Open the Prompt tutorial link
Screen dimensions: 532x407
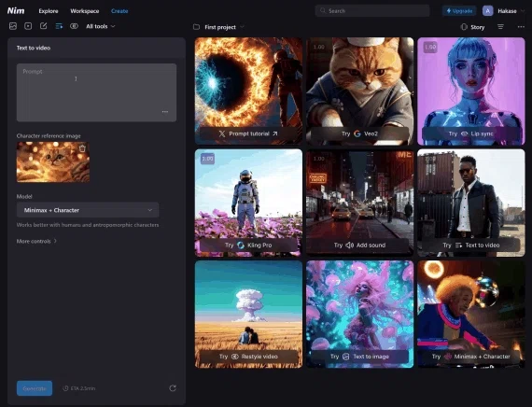[248, 133]
